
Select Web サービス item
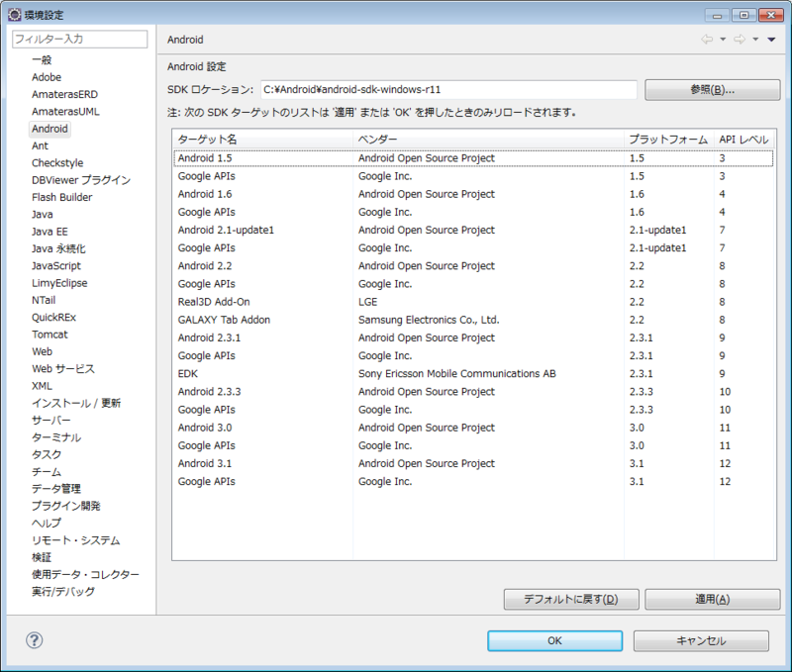click(63, 369)
